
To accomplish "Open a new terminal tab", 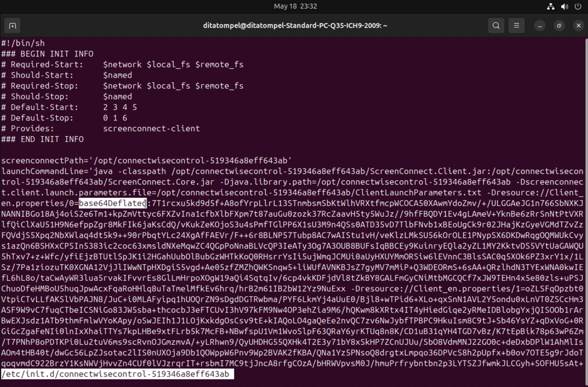I will 12,26.
